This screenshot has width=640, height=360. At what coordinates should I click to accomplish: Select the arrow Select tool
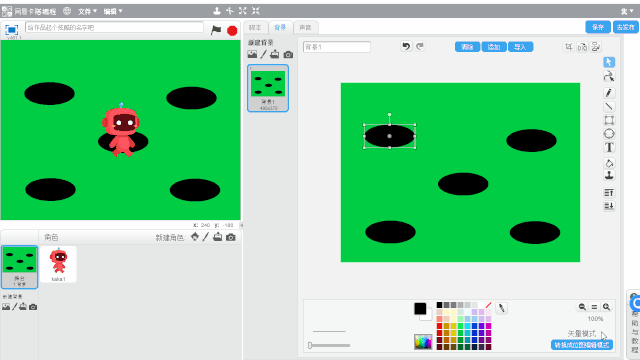point(609,62)
